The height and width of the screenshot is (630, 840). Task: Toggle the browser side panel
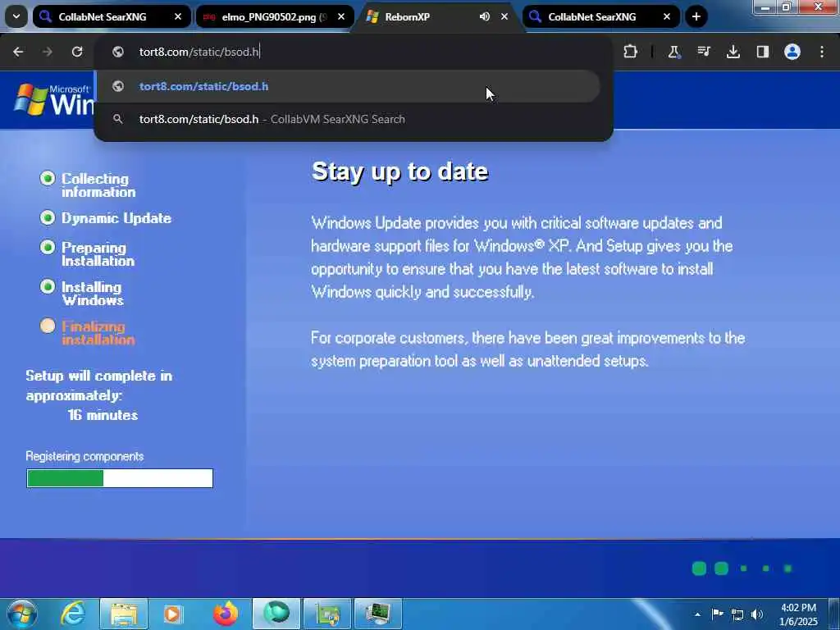[x=762, y=52]
